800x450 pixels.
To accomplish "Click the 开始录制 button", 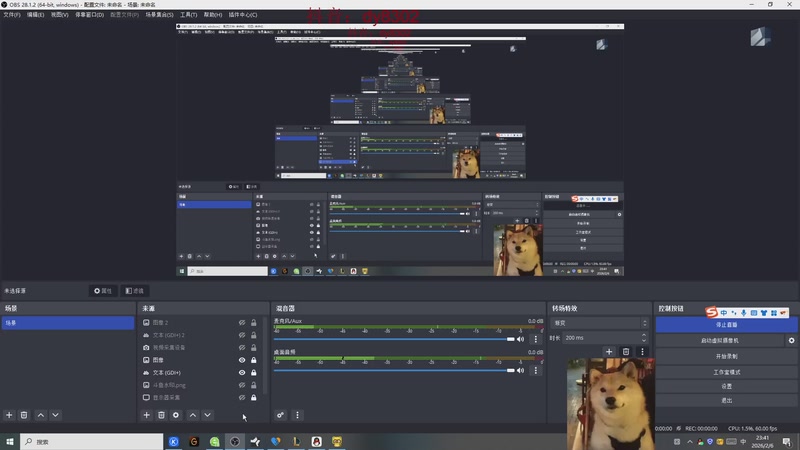I will 727,356.
